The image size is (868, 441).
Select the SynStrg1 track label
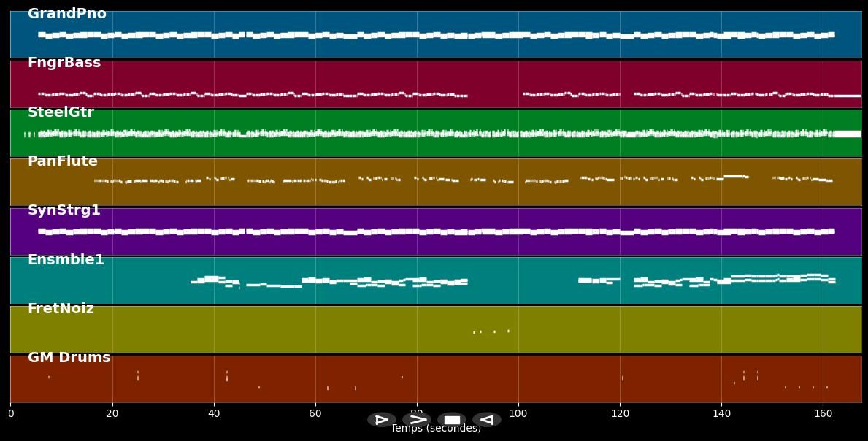click(x=64, y=210)
